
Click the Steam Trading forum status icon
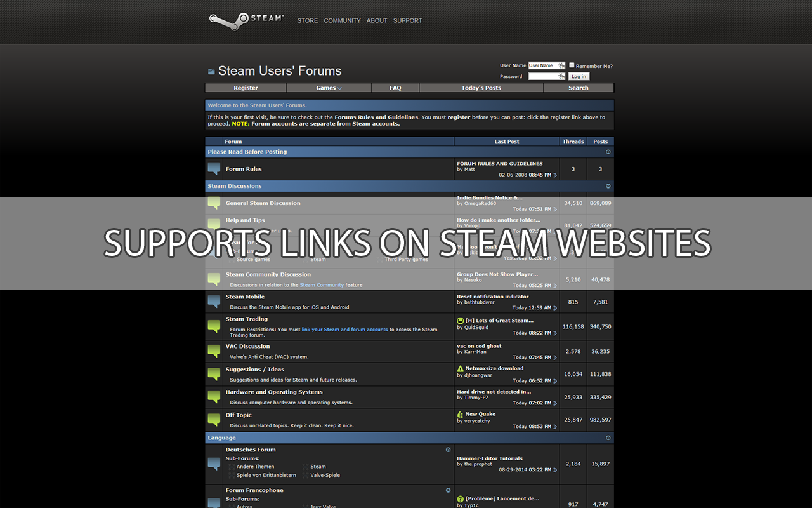214,326
